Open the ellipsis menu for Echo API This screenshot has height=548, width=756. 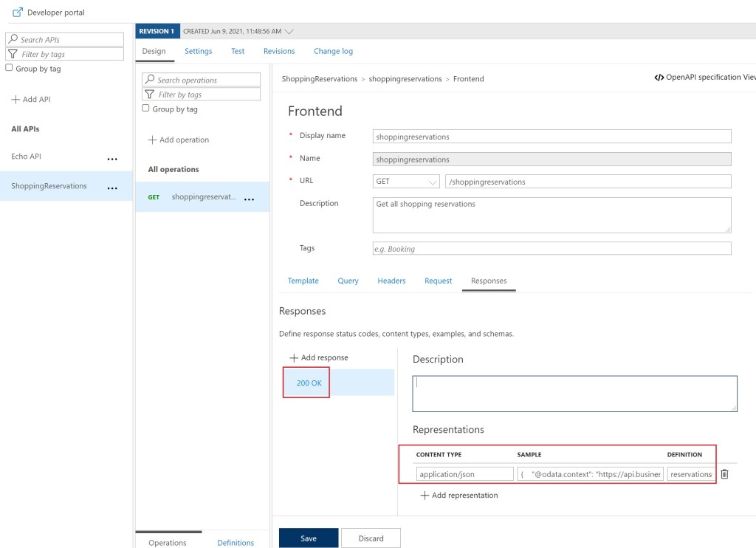(x=112, y=158)
